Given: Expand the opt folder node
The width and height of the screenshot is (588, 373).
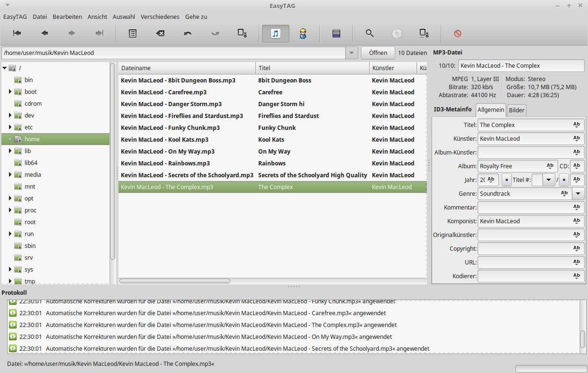Looking at the screenshot, I should click(x=10, y=198).
